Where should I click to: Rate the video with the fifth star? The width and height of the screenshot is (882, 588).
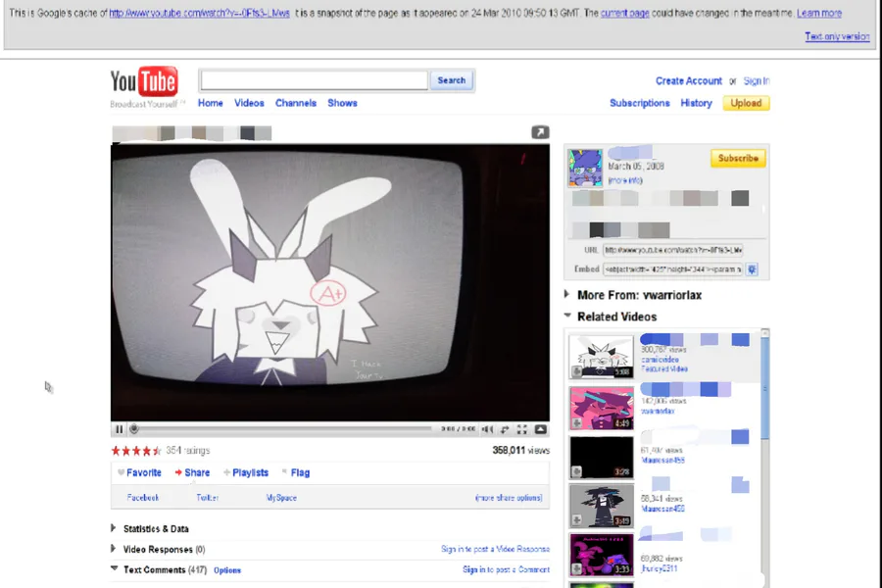(157, 451)
